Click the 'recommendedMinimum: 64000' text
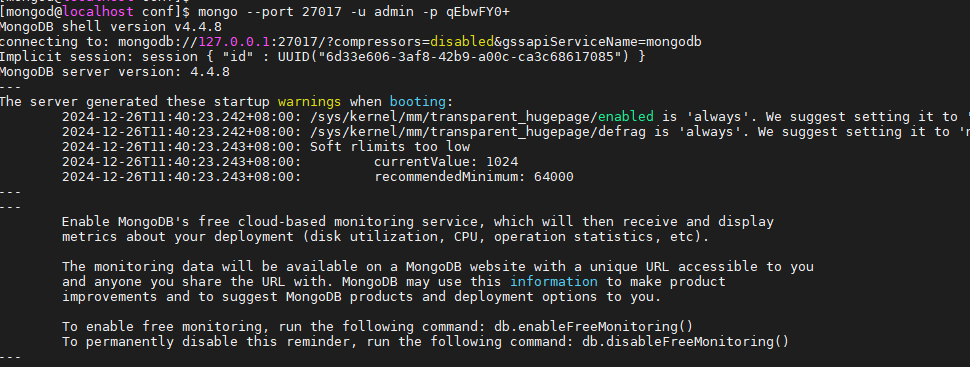 tap(474, 176)
